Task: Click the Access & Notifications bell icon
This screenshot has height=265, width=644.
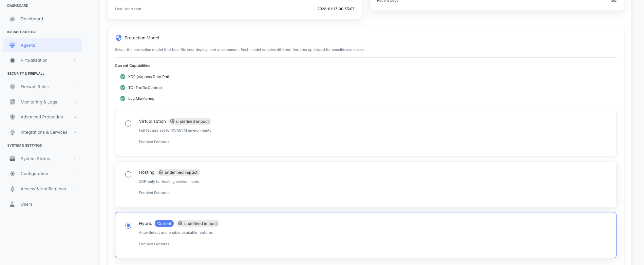Action: [x=13, y=189]
